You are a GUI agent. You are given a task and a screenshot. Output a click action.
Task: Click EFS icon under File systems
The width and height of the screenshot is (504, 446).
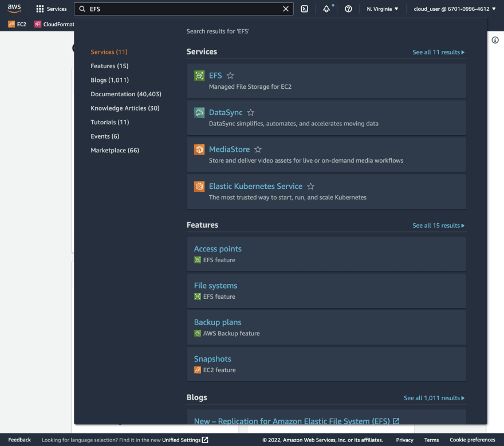pos(198,297)
